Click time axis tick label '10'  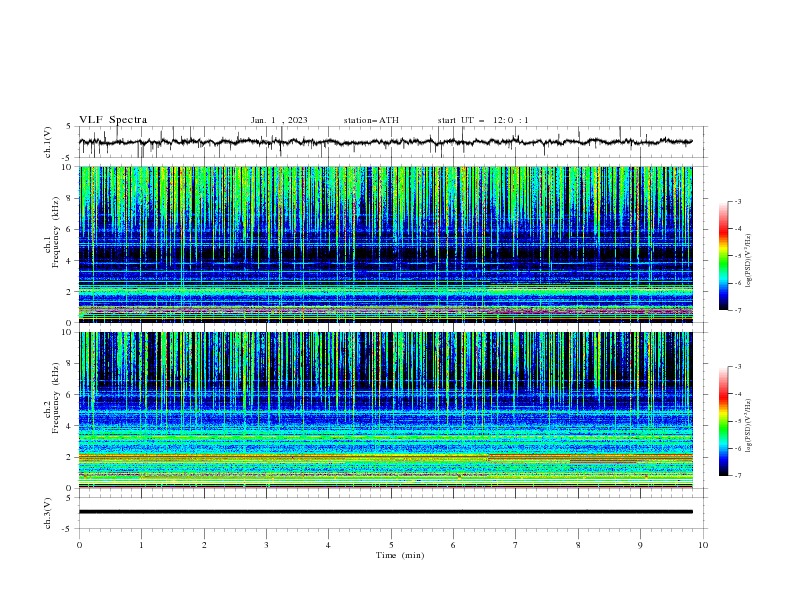point(703,545)
